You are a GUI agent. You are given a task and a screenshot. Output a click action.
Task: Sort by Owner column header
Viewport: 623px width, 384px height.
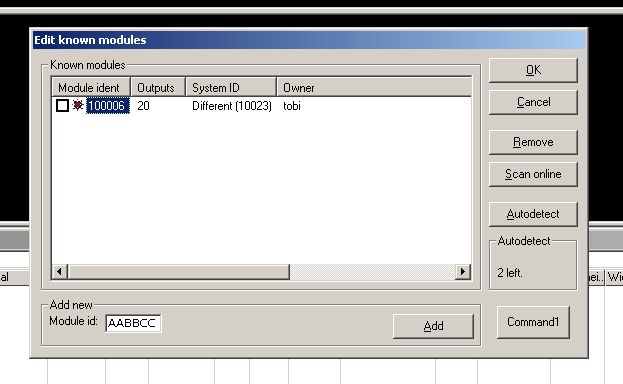click(374, 87)
